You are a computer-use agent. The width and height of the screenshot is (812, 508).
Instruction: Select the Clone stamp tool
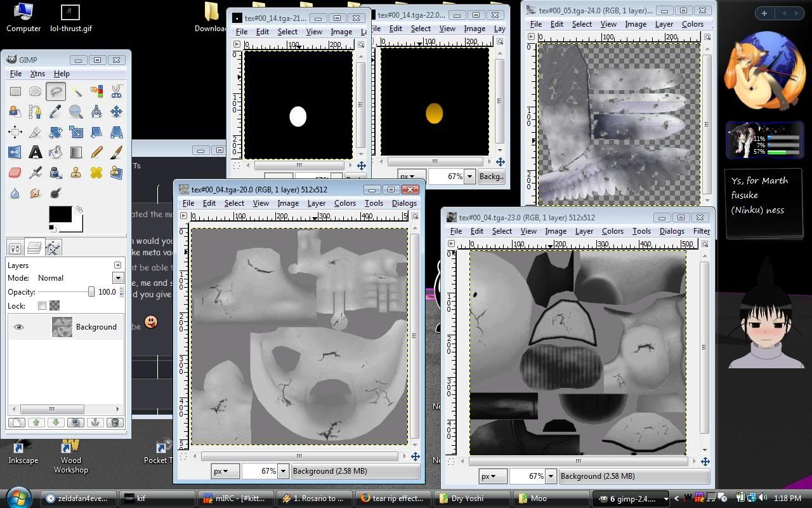coord(75,172)
